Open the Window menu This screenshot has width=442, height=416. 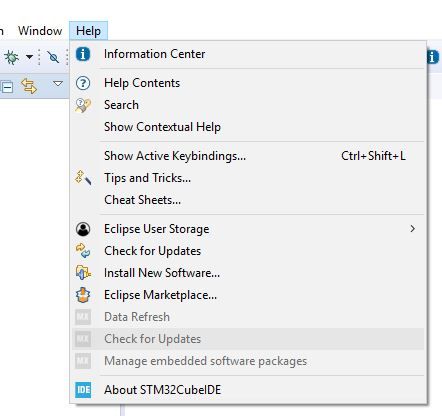[x=40, y=31]
